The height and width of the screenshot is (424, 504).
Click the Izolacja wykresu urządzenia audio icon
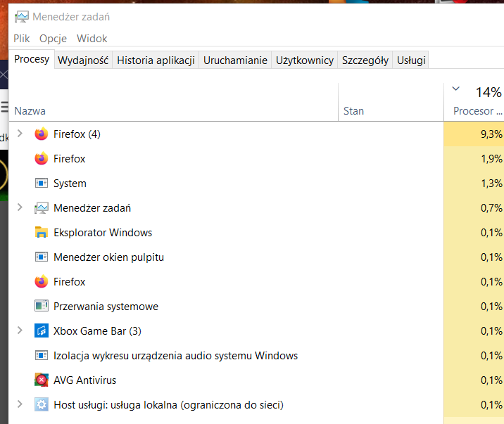[x=42, y=356]
